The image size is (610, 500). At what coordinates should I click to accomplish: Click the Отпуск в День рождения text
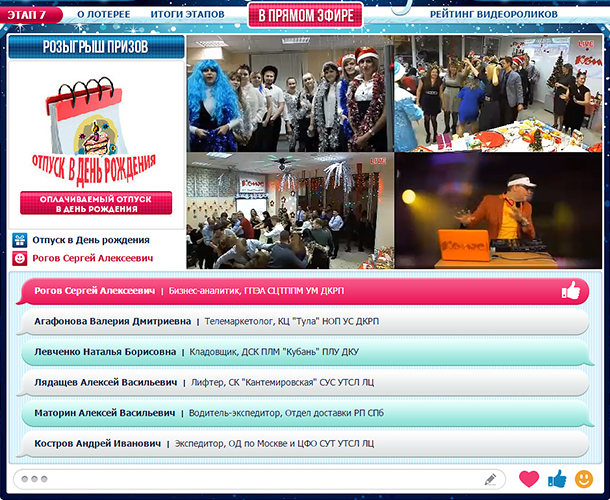[91, 240]
